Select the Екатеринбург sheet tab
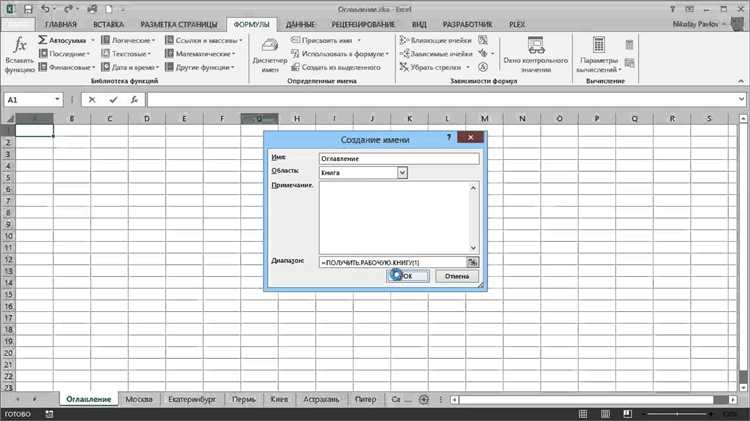The height and width of the screenshot is (421, 750). (x=192, y=399)
